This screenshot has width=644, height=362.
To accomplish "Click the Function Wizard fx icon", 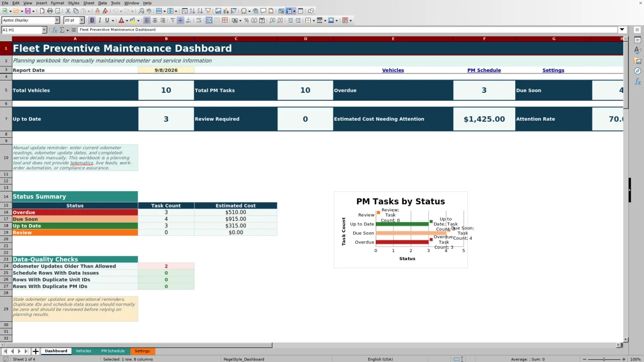I will pos(55,30).
